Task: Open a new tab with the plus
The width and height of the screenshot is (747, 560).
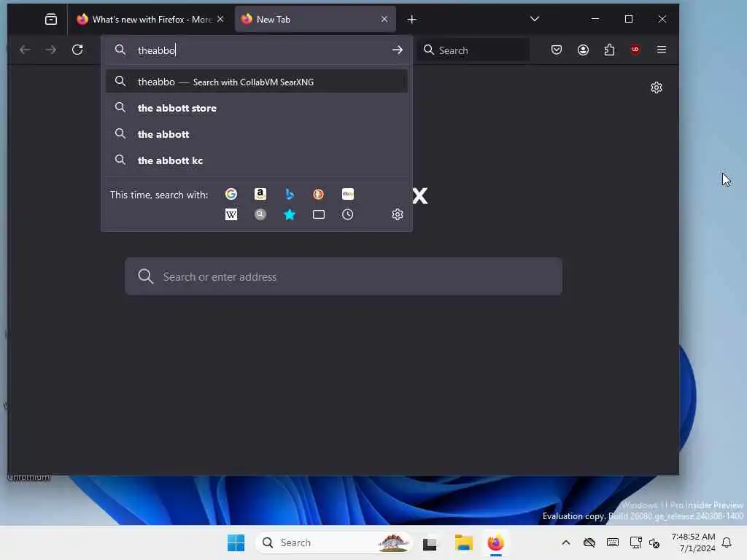Action: coord(411,19)
